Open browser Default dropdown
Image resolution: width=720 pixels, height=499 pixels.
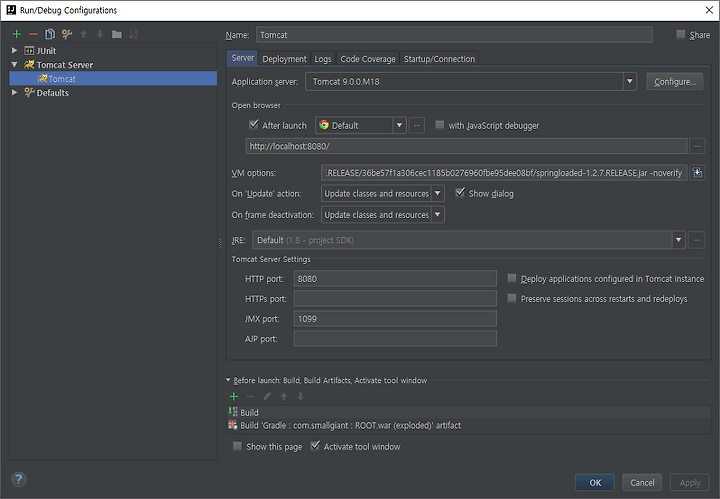pos(399,125)
